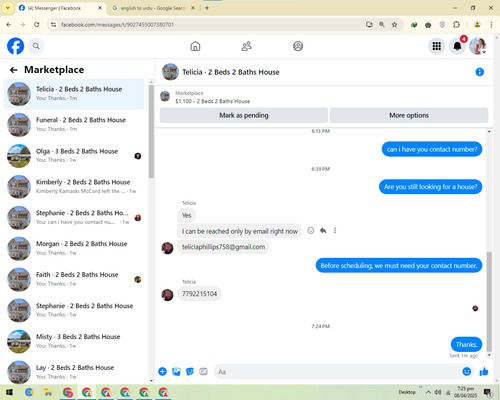
Task: Open Telicia 2 Beds 2 Baths House chat
Action: [74, 94]
